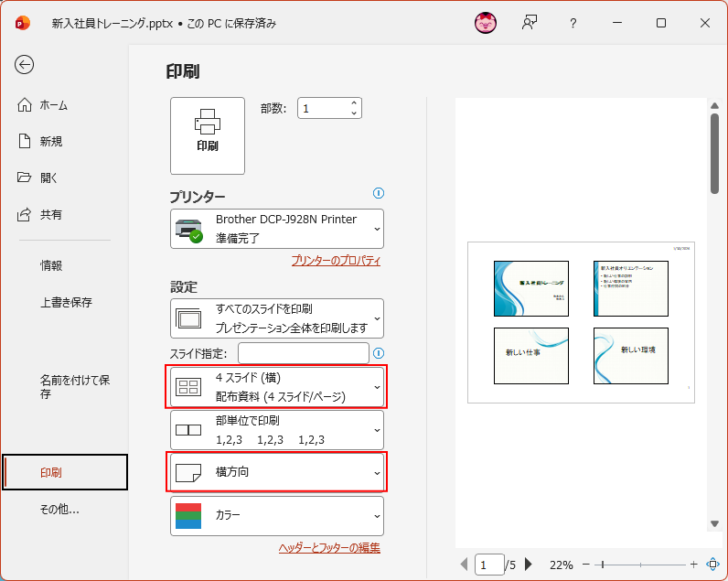The width and height of the screenshot is (728, 581).
Task: Click the preview zoom slider
Action: click(640, 565)
